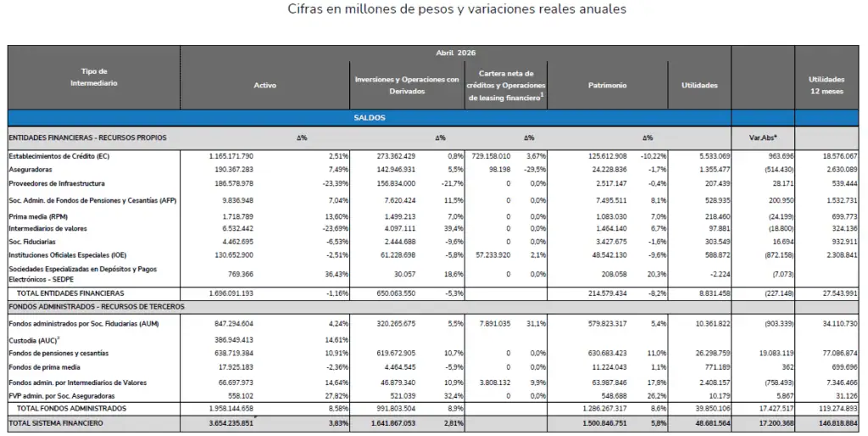
Task: Click investments value 273.362.429
Action: 395,156
